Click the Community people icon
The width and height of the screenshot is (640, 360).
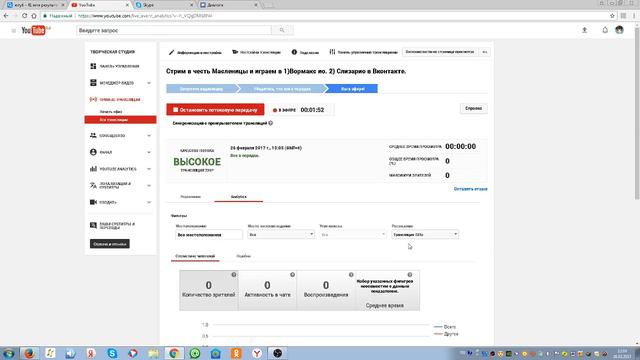[x=93, y=136]
